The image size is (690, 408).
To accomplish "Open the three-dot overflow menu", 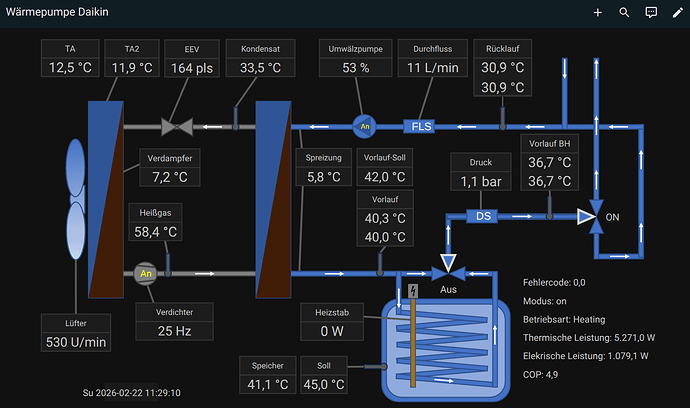I will (x=676, y=13).
